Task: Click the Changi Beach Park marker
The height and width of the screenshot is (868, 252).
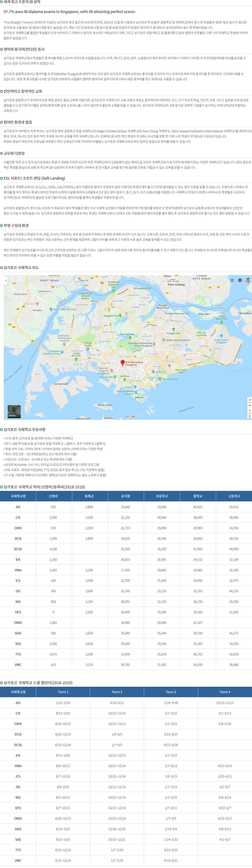Action: pyautogui.click(x=221, y=322)
